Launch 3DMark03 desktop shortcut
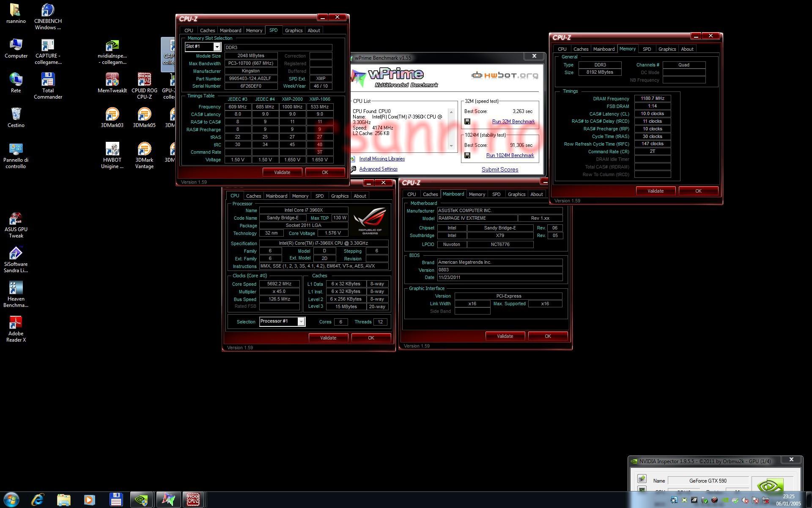The width and height of the screenshot is (812, 508). click(112, 118)
